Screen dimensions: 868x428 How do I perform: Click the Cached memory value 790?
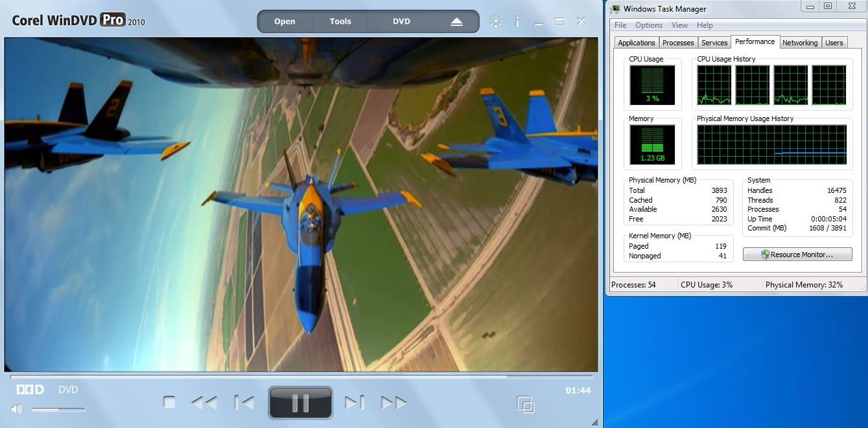(x=721, y=200)
